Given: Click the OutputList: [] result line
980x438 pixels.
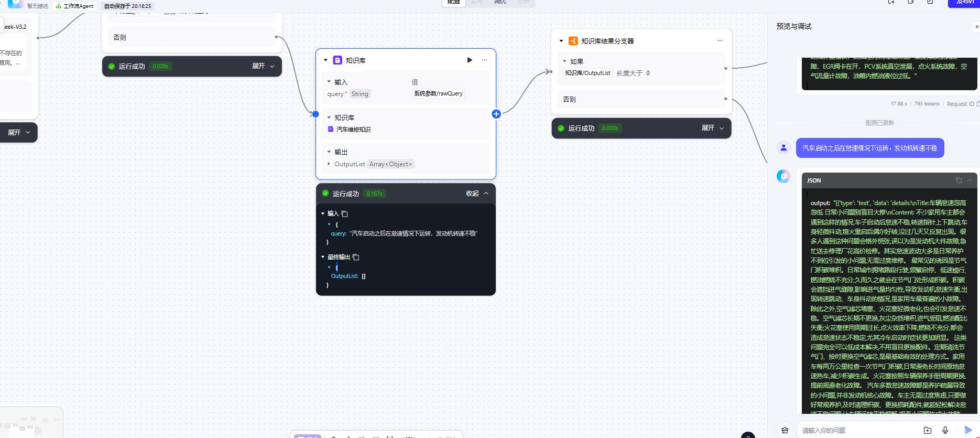Looking at the screenshot, I should 349,276.
